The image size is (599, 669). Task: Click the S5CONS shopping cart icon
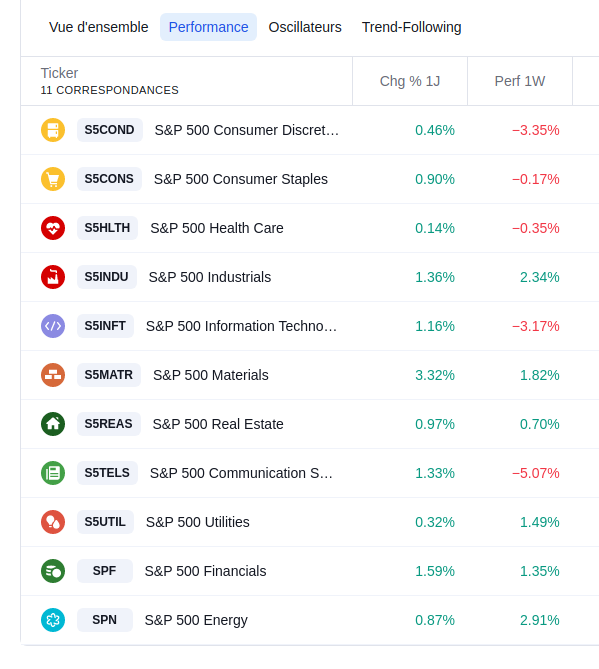point(53,179)
